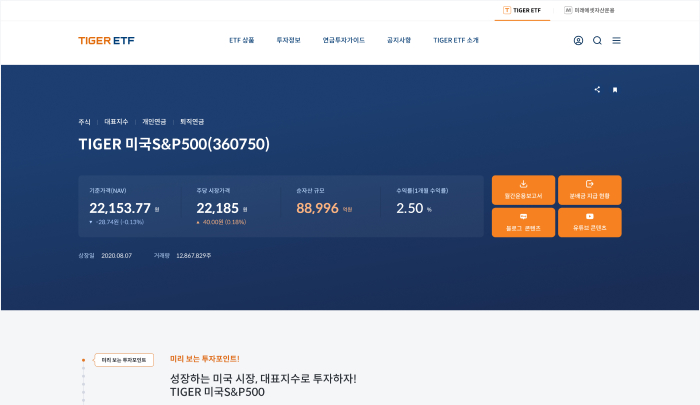Select the TIGER ETF top tab

[x=522, y=10]
